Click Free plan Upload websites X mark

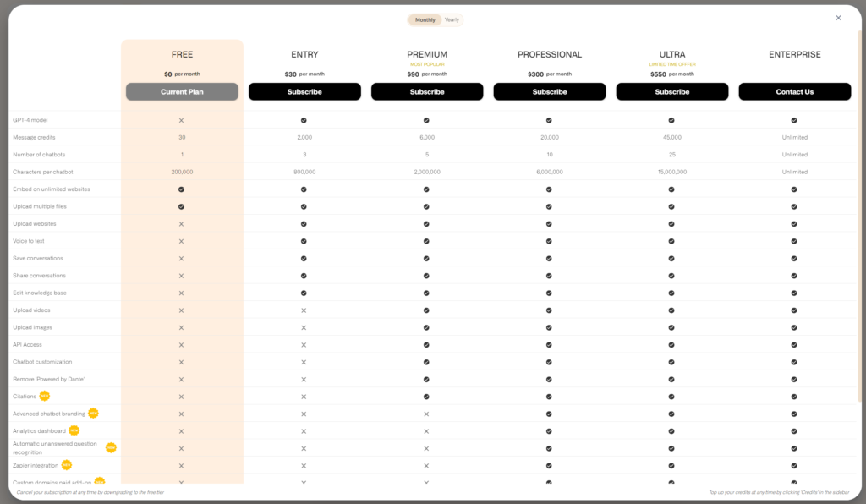coord(181,224)
